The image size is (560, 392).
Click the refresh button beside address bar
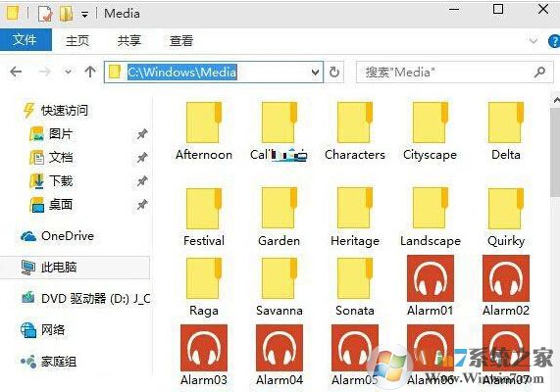pyautogui.click(x=334, y=73)
